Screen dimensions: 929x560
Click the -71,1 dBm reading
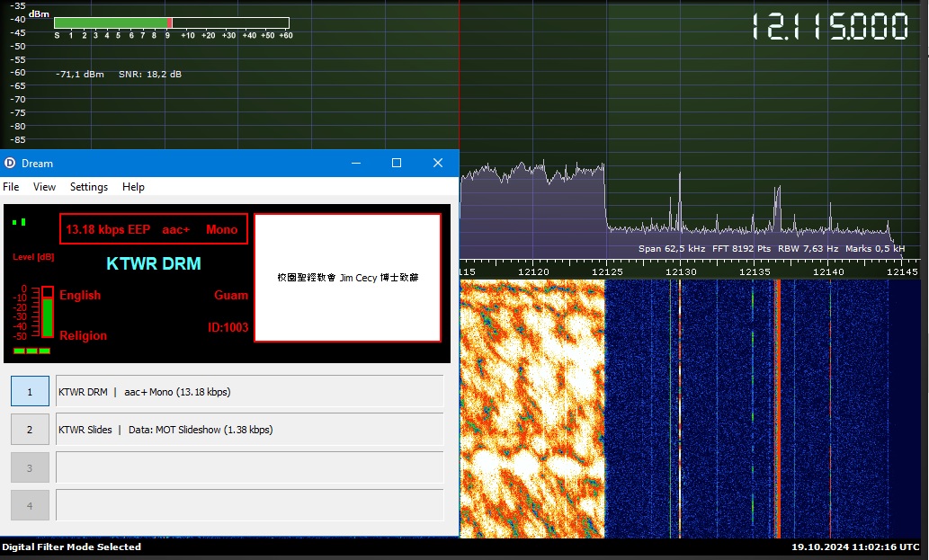[80, 74]
